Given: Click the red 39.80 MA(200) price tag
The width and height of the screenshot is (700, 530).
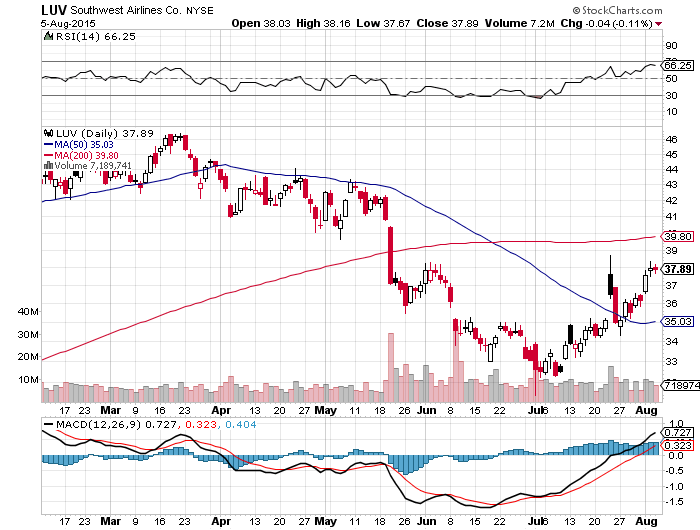Looking at the screenshot, I should coord(679,236).
